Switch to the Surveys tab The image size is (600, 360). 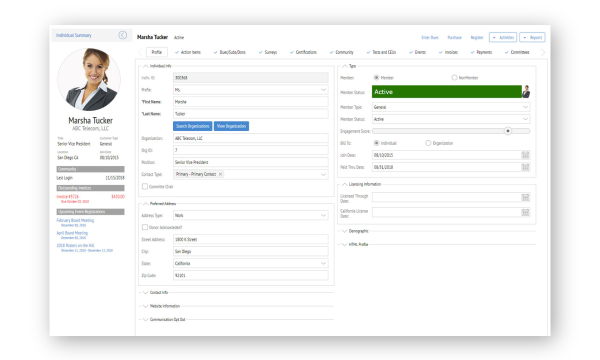point(268,52)
